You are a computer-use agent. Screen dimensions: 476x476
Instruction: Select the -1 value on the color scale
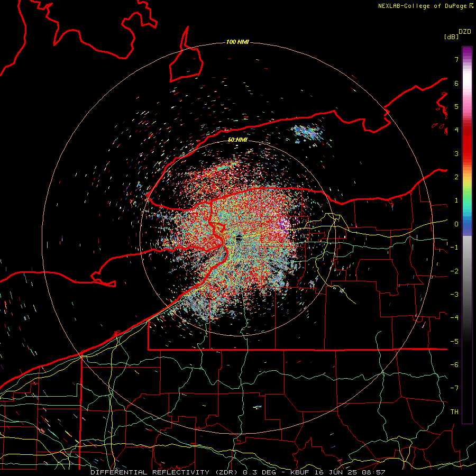(454, 248)
